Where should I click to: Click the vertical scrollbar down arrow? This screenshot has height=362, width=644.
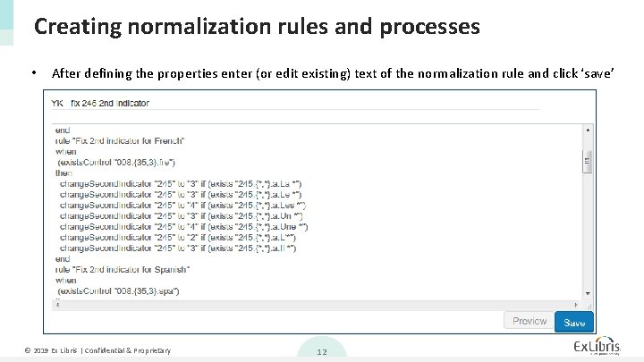[x=588, y=293]
